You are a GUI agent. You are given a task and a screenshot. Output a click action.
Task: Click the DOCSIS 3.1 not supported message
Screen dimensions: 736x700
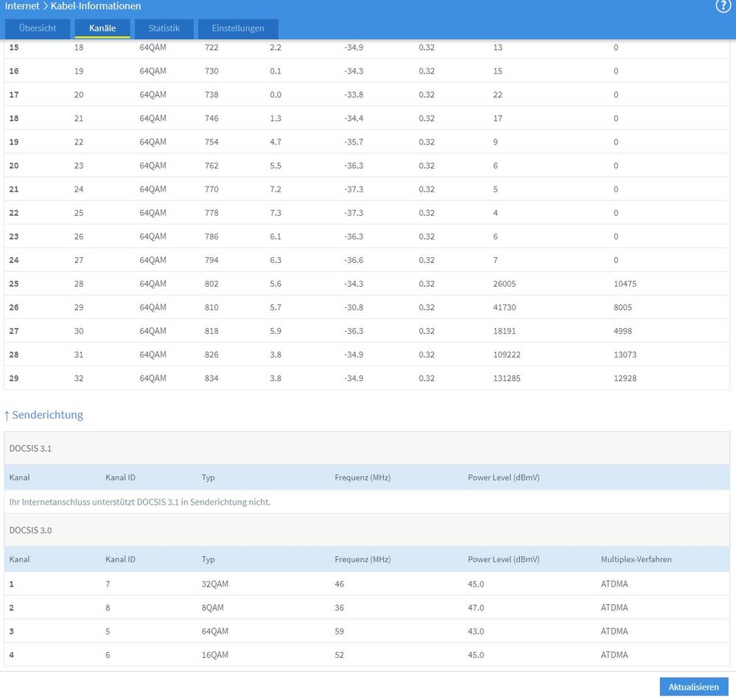(x=140, y=502)
